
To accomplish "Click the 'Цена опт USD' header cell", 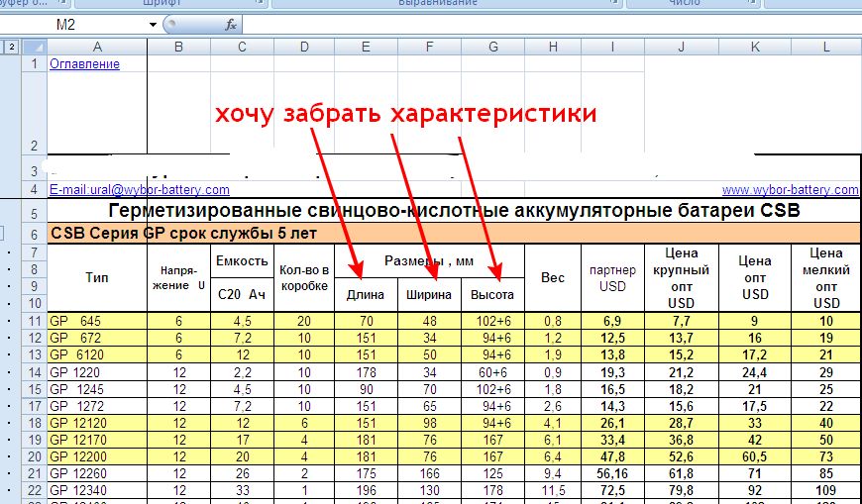I will click(x=755, y=278).
